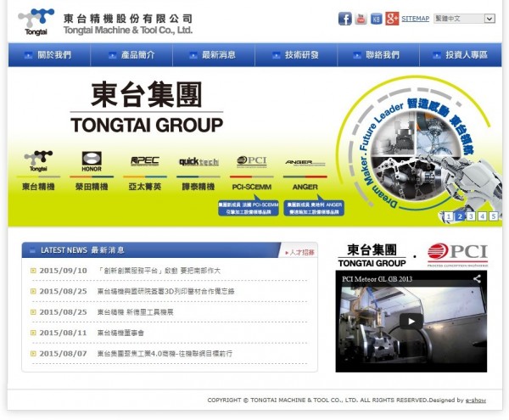Click the 東台集團 TONGTAI GROUP banner title
This screenshot has height=420, width=509.
pos(147,108)
